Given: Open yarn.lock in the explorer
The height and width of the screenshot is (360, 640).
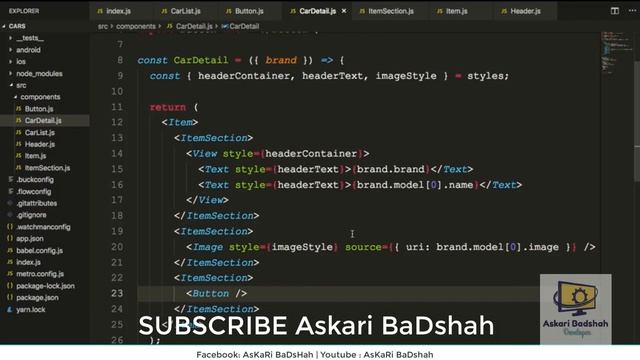Looking at the screenshot, I should tap(31, 310).
